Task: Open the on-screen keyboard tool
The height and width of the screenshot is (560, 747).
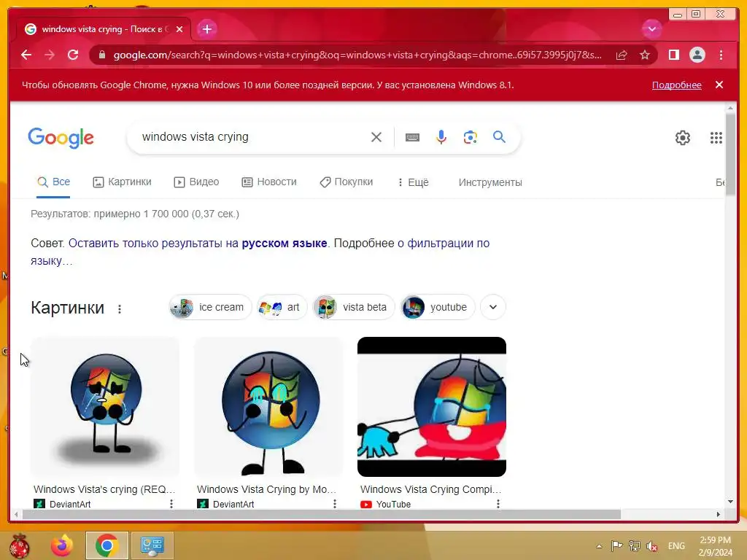Action: (x=413, y=138)
